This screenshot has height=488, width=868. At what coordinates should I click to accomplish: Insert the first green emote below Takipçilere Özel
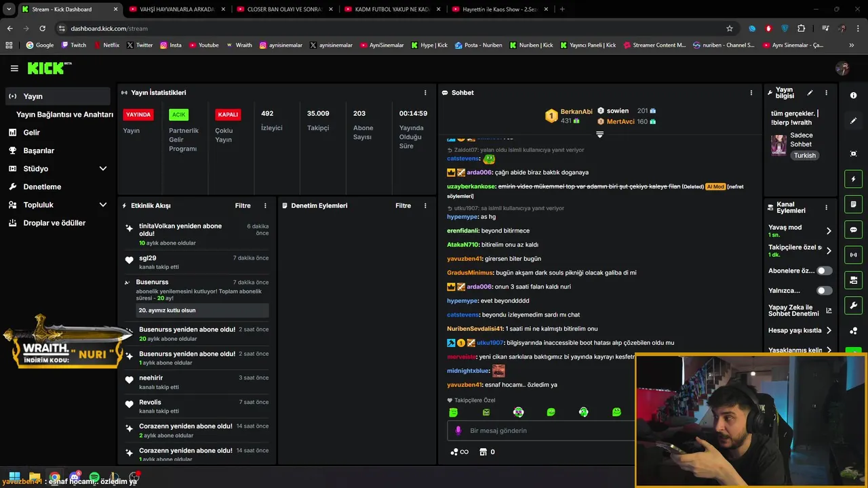453,412
